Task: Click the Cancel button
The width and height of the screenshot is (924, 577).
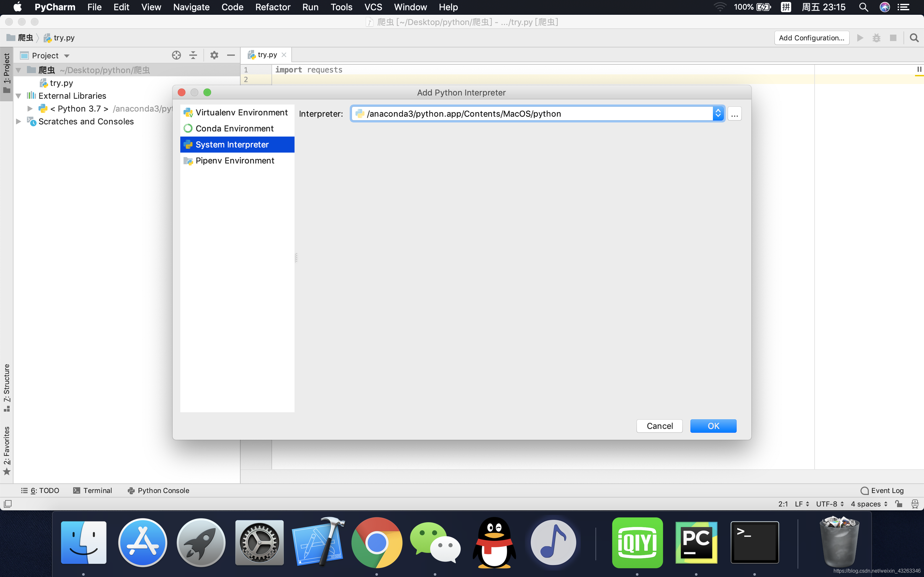Action: click(x=659, y=426)
